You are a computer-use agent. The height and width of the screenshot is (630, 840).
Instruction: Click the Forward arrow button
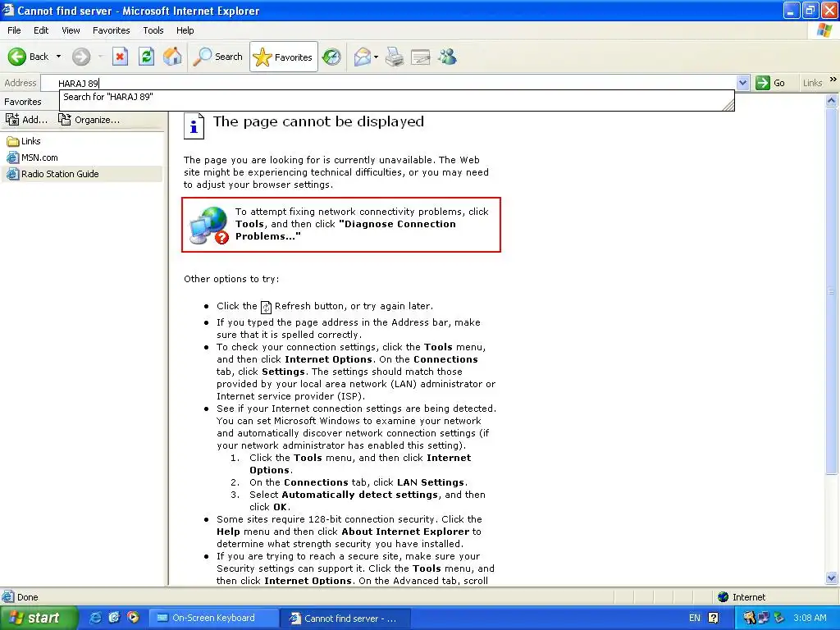pos(81,57)
